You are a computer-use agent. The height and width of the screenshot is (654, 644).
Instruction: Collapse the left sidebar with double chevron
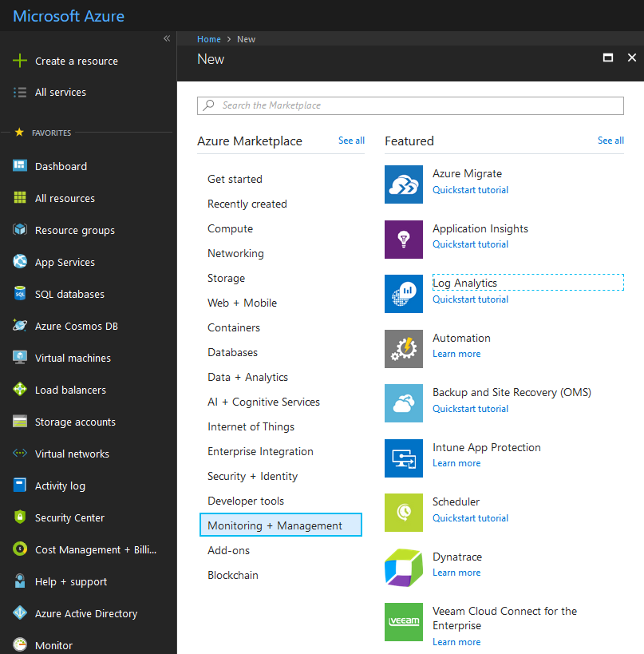[x=167, y=39]
